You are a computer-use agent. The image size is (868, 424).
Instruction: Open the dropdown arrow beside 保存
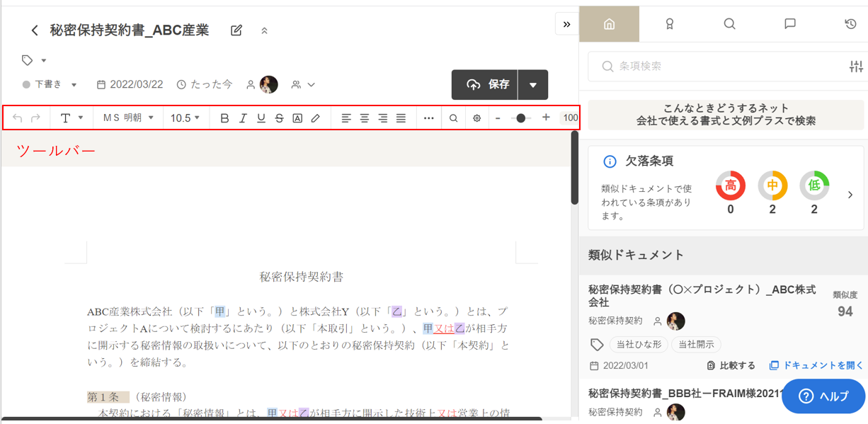pyautogui.click(x=533, y=85)
